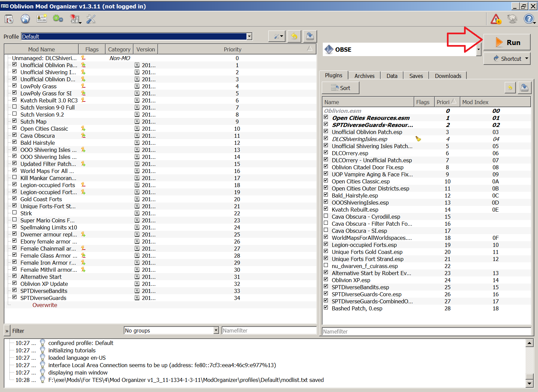Click the log panel scroll up arrow
Viewport: 538px width, 392px height.
click(x=530, y=343)
